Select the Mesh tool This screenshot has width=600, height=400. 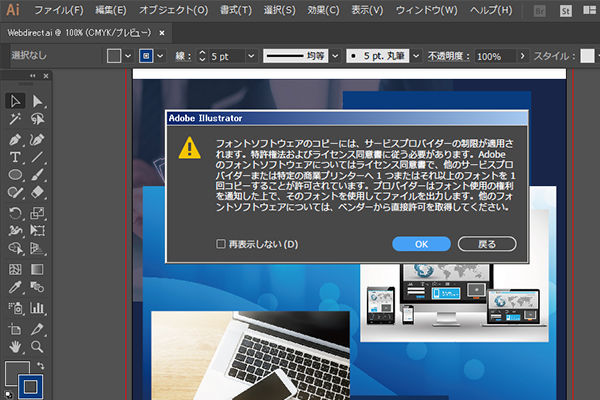[x=15, y=269]
